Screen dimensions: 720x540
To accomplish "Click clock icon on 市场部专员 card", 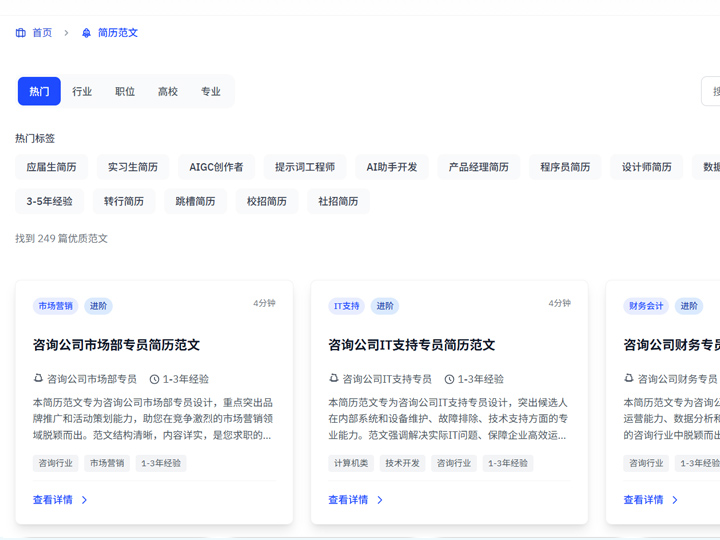I will tap(154, 379).
